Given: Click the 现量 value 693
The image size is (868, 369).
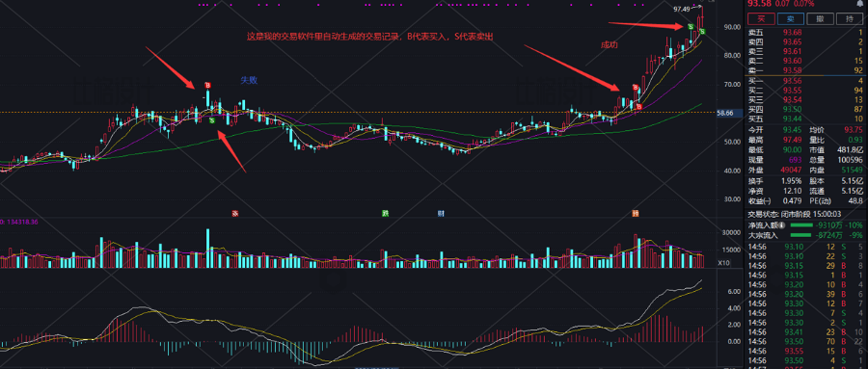Looking at the screenshot, I should click(795, 159).
